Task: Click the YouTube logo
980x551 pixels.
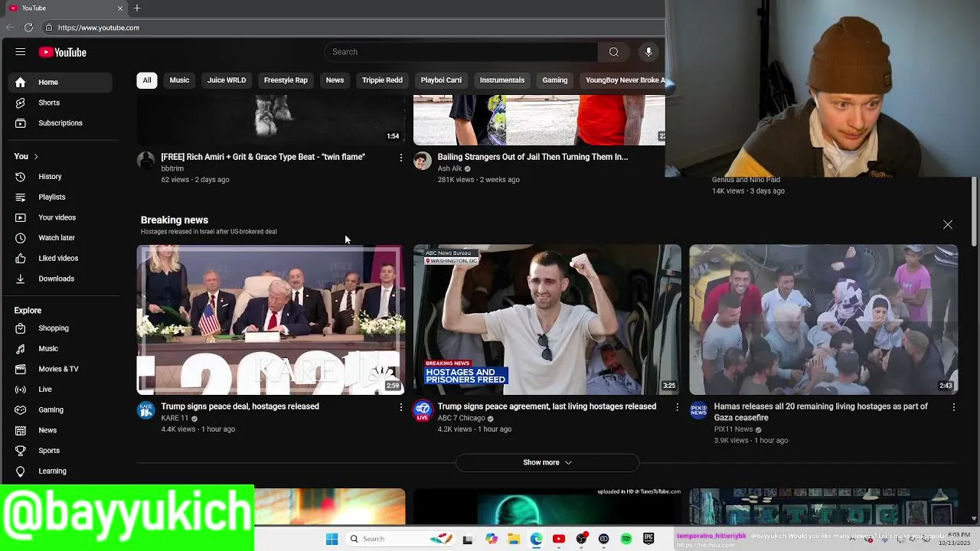Action: tap(63, 52)
